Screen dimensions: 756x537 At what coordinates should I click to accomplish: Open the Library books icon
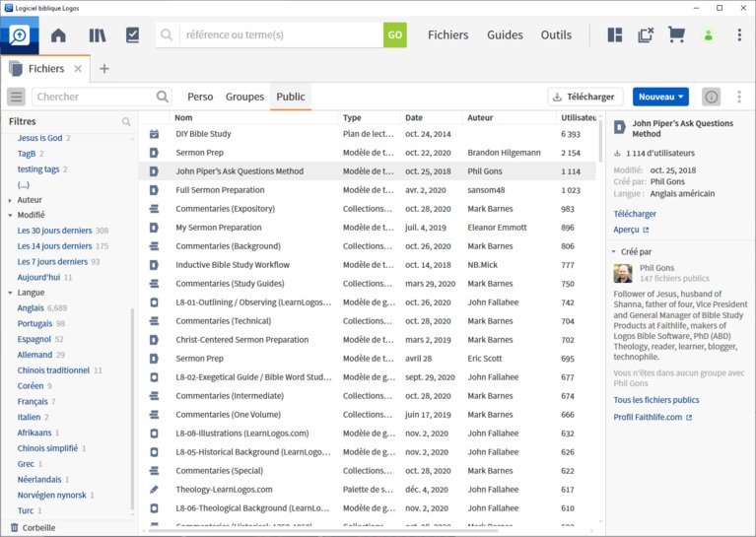click(98, 35)
